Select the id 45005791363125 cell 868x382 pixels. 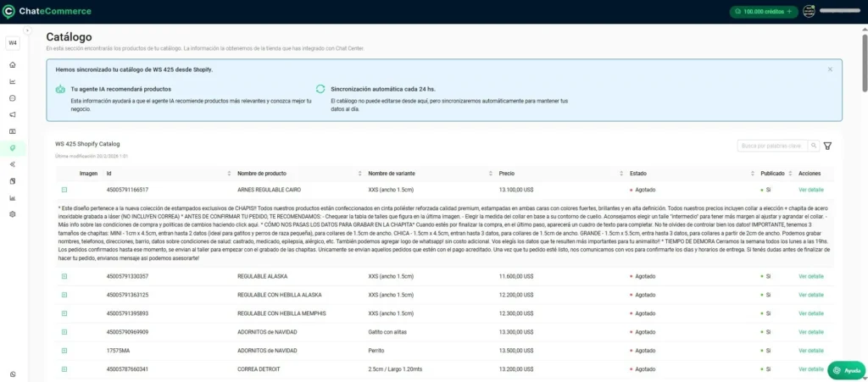click(x=127, y=295)
